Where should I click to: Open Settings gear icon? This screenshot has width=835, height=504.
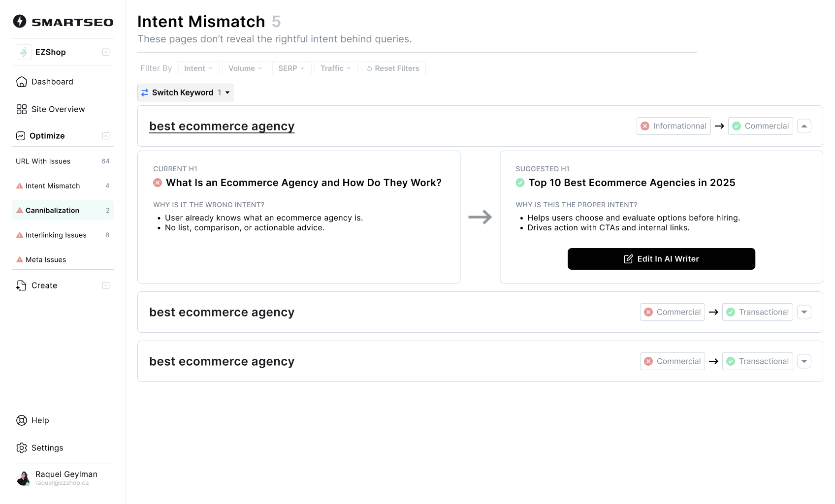pos(22,448)
